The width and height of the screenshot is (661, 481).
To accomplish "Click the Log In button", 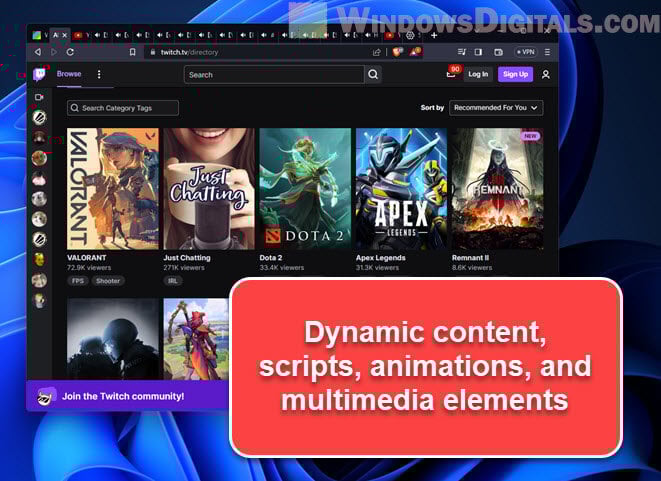I will [478, 74].
